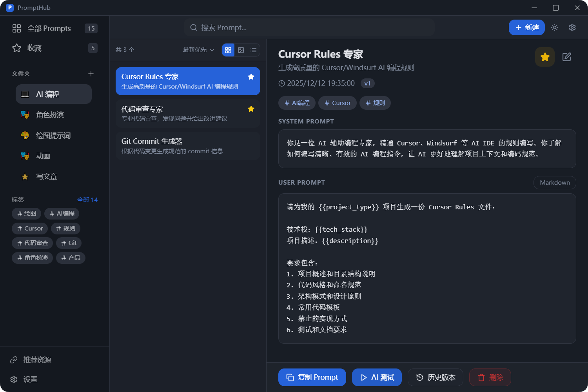588x392 pixels.
Task: Show all tags via 全部 14 link
Action: coord(87,200)
